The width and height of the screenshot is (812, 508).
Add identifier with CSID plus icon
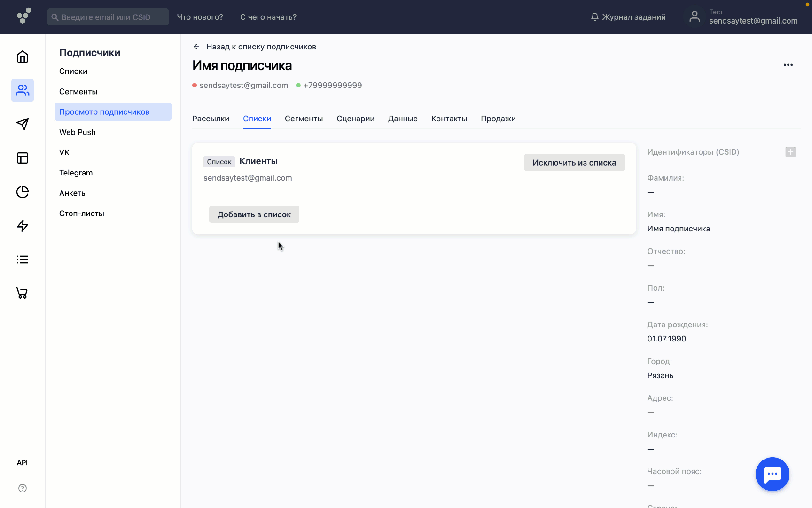click(x=790, y=152)
